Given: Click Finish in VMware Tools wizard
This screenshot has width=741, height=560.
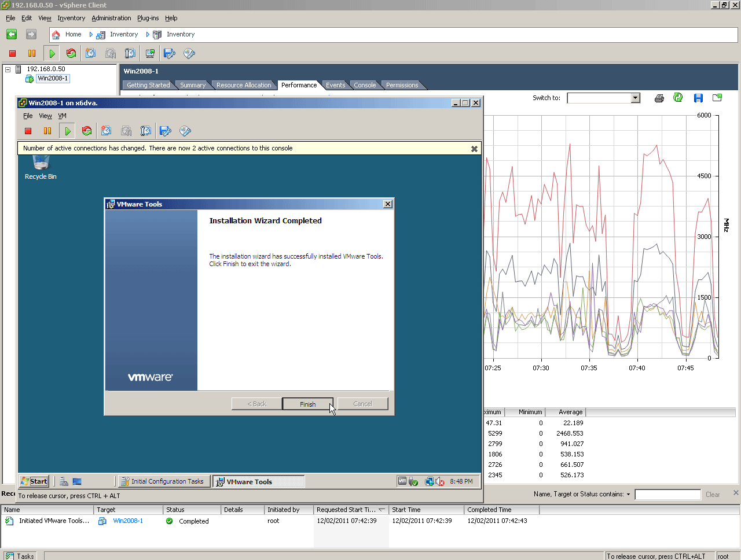Looking at the screenshot, I should [307, 404].
